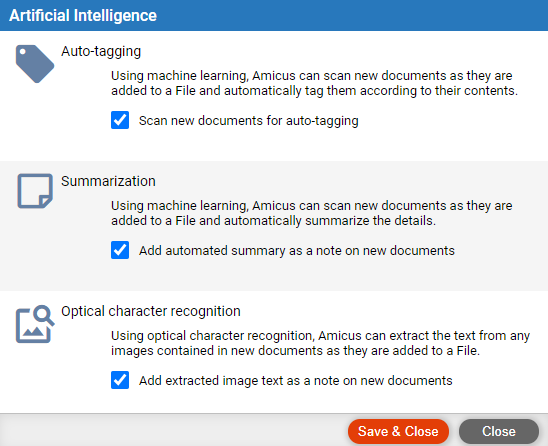Disable scan new documents for auto-tagging checkbox
This screenshot has width=548, height=446.
(x=120, y=120)
